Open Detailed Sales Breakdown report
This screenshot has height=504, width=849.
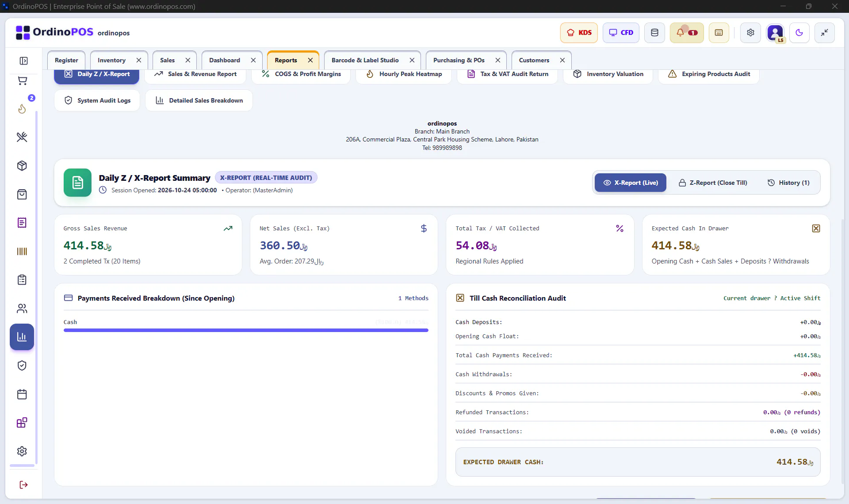click(199, 100)
